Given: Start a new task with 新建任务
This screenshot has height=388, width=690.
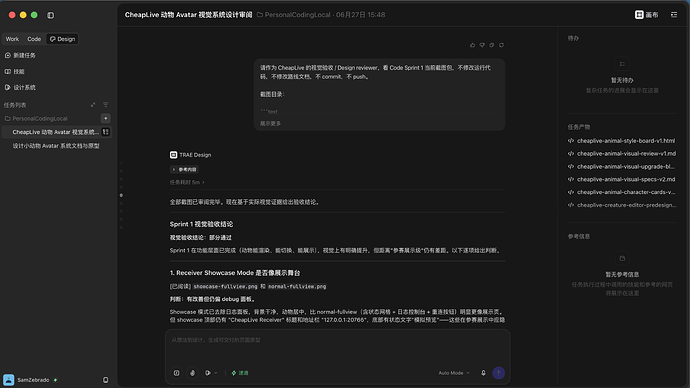Looking at the screenshot, I should point(20,55).
